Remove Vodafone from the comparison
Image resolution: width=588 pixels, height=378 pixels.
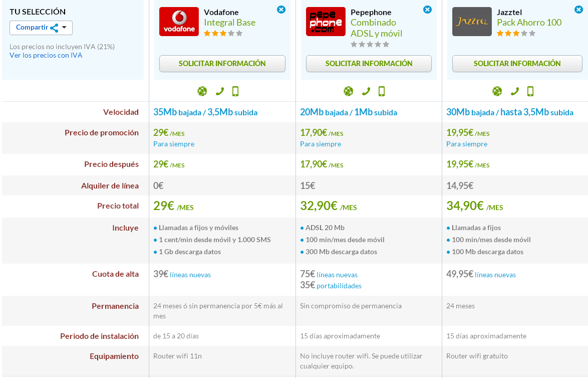[281, 10]
